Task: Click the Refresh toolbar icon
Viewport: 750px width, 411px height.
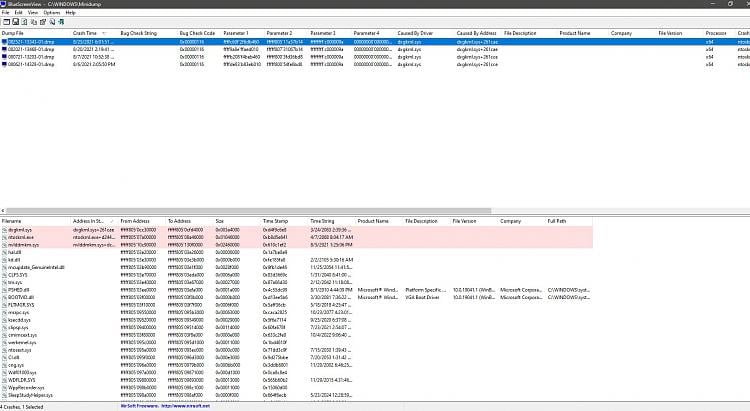Action: [x=24, y=22]
